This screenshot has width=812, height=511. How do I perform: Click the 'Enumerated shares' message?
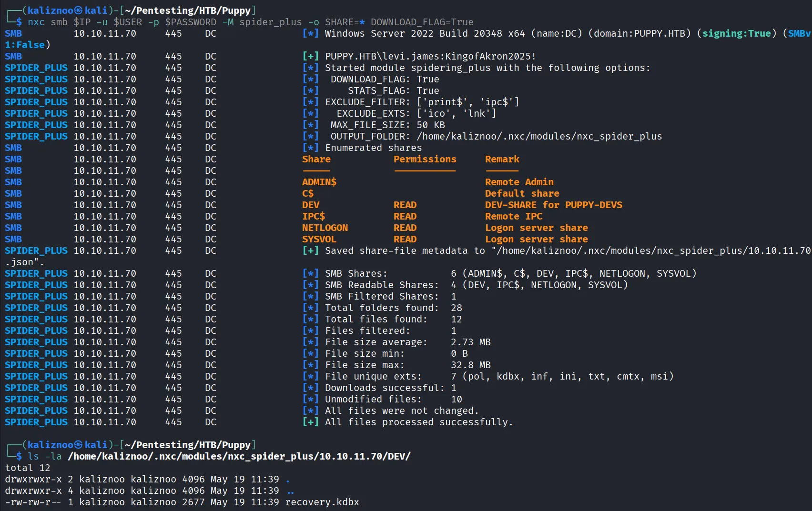374,148
